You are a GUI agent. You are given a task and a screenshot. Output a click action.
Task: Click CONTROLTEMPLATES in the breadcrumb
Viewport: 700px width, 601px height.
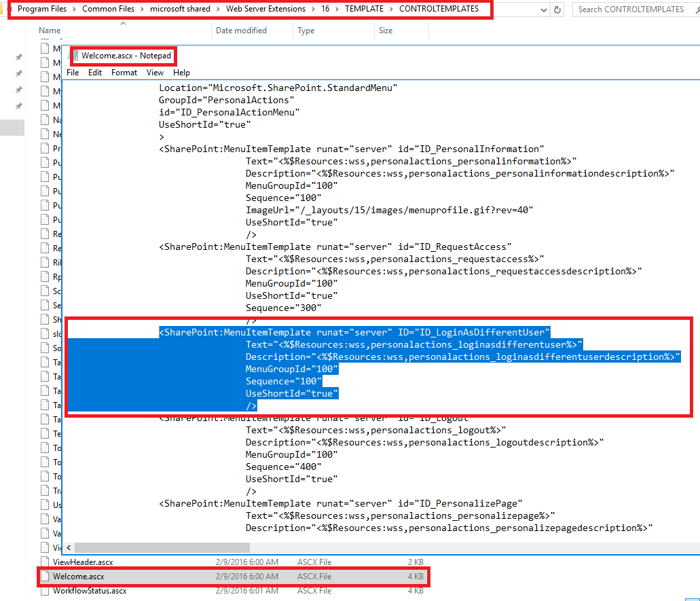click(439, 8)
